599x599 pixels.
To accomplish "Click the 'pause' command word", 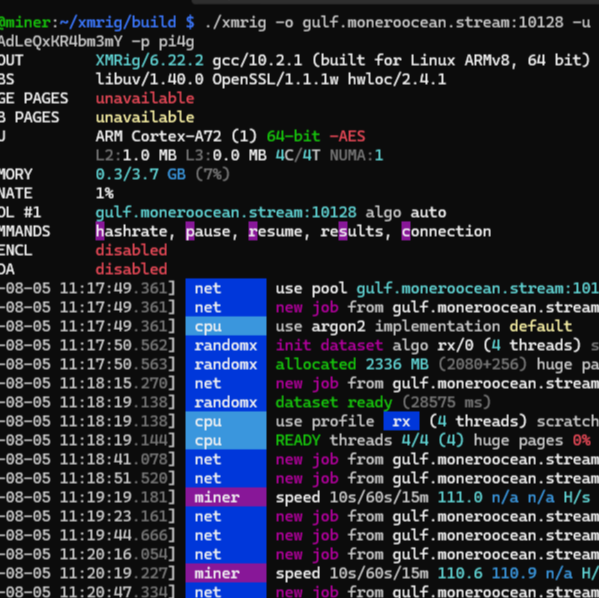I will click(x=208, y=232).
